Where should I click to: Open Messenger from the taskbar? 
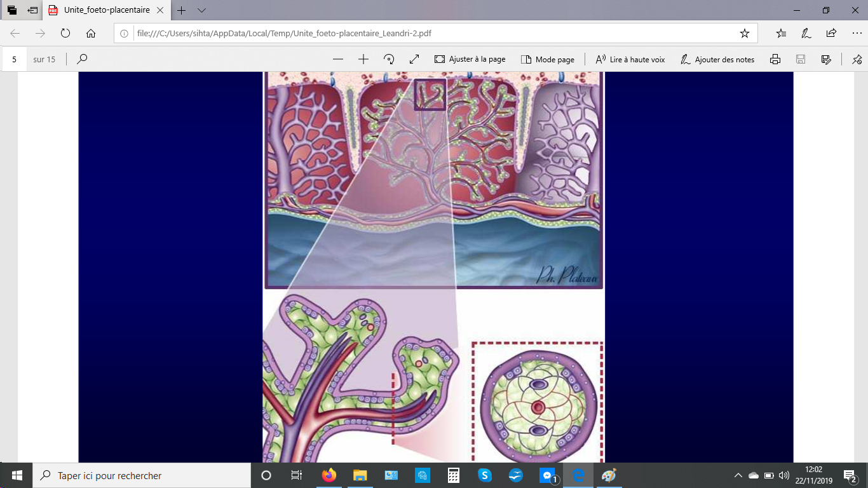pyautogui.click(x=547, y=475)
